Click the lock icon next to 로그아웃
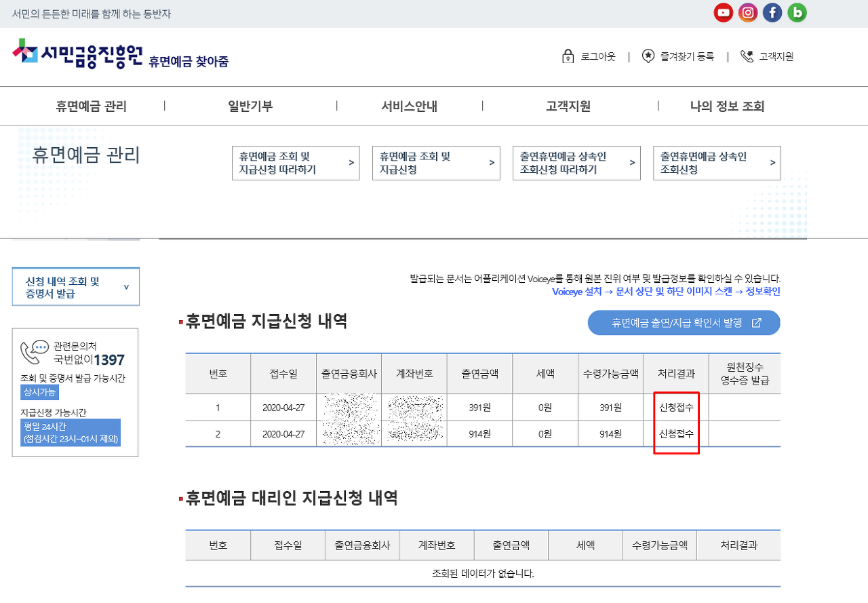The image size is (868, 603). (567, 56)
